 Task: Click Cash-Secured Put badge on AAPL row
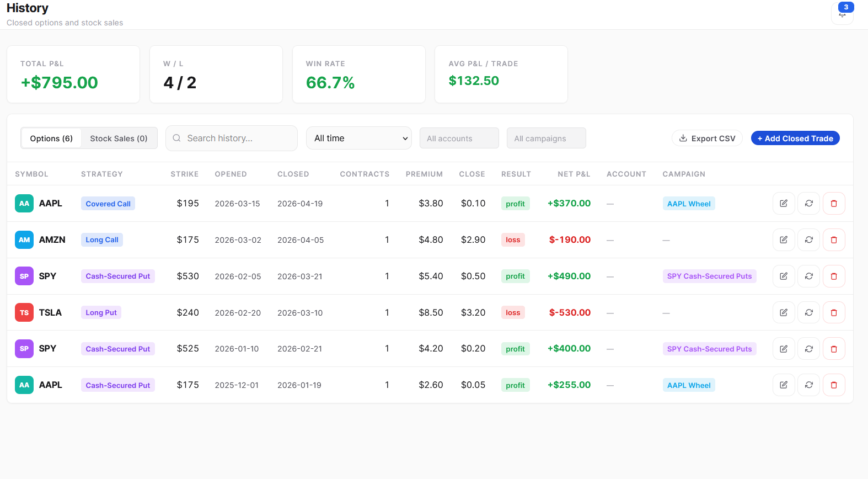pos(118,385)
